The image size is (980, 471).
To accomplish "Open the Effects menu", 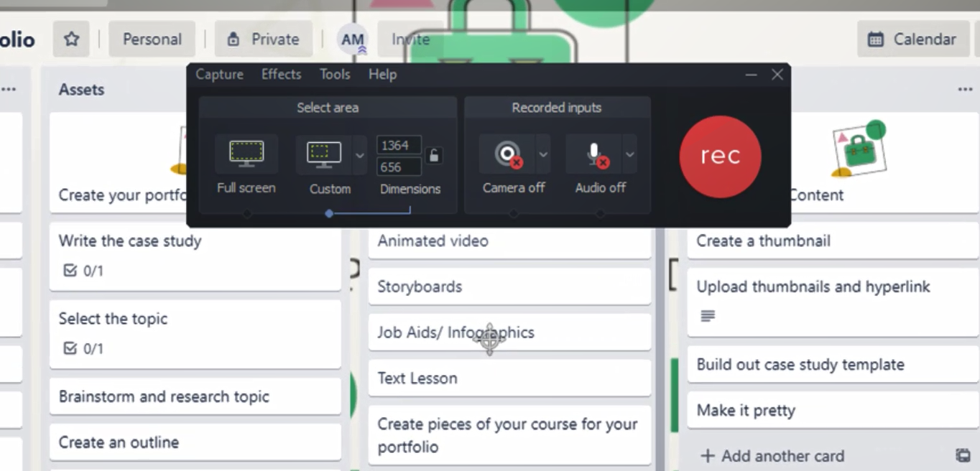I will pos(281,75).
